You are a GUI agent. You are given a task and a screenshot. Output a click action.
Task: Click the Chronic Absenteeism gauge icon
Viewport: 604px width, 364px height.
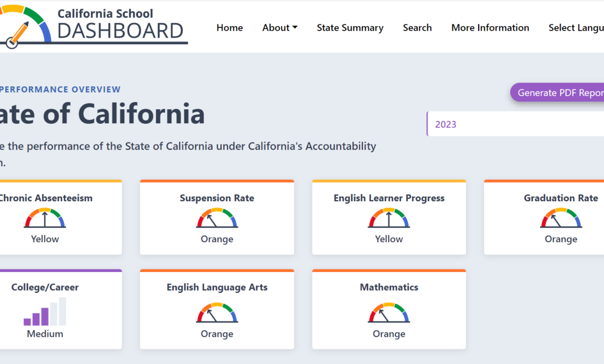[45, 218]
